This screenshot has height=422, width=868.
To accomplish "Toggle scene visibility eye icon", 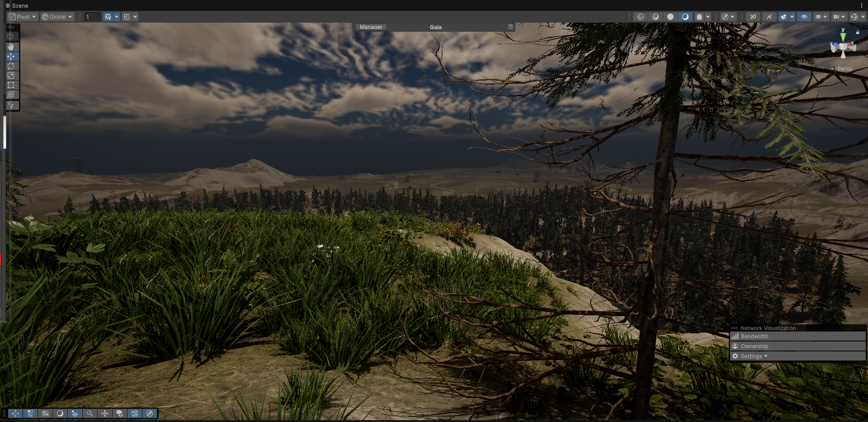I will pyautogui.click(x=804, y=17).
